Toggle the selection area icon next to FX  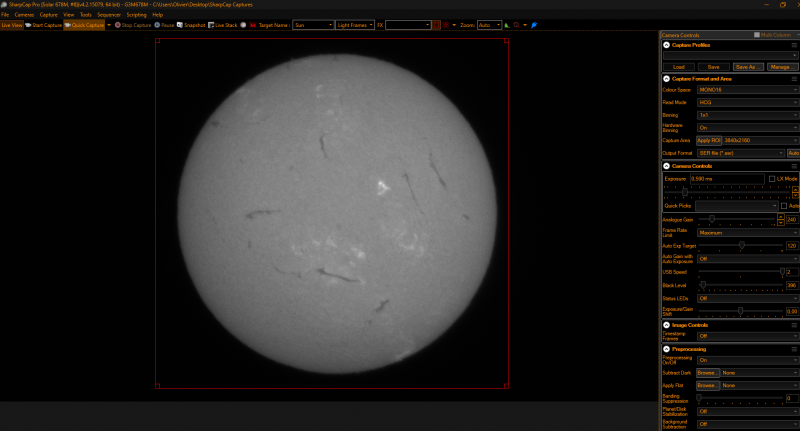436,25
